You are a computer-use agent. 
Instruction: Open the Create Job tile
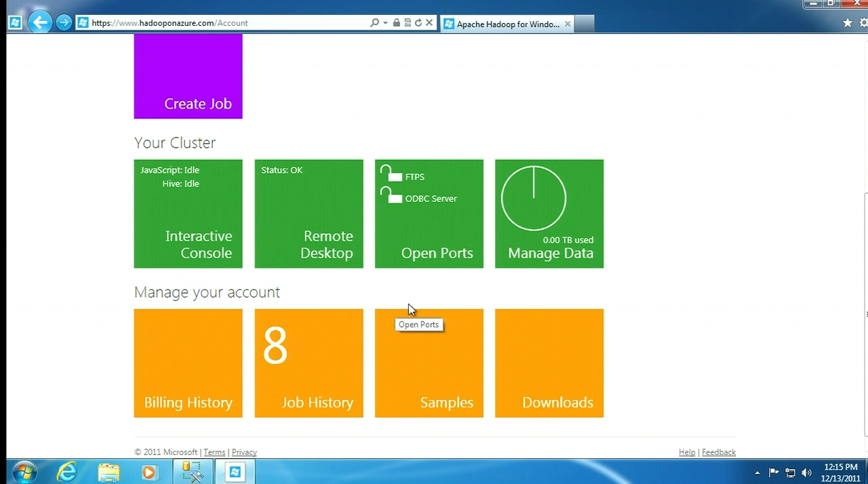(188, 76)
